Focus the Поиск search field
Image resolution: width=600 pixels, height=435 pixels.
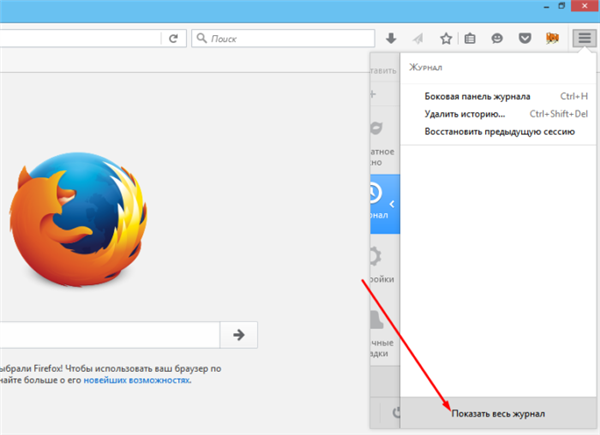(x=283, y=38)
